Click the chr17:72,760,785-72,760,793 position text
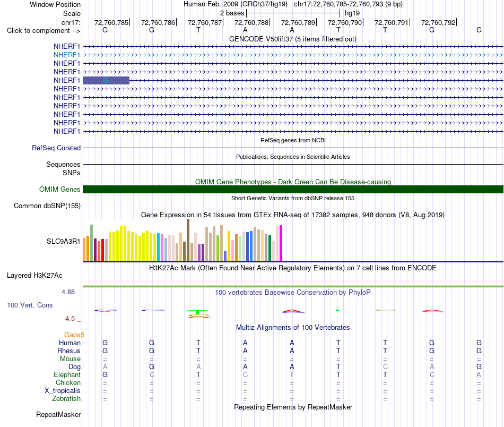Screen dimensions: 504x427 tap(348, 4)
